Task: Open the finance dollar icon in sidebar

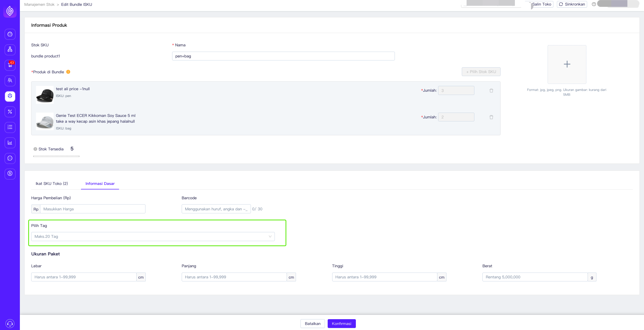Action: [x=10, y=174]
